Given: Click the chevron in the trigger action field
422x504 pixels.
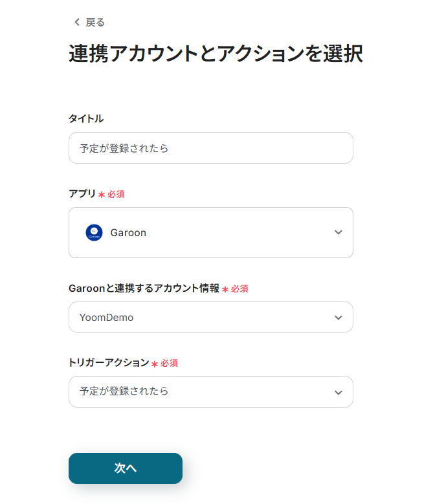Looking at the screenshot, I should tap(338, 392).
